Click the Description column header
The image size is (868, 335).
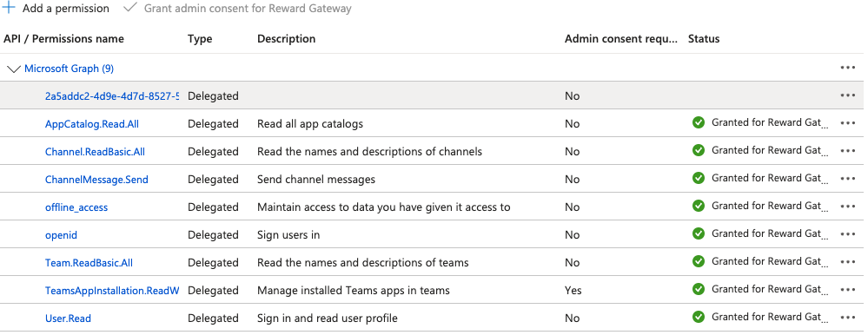click(286, 39)
